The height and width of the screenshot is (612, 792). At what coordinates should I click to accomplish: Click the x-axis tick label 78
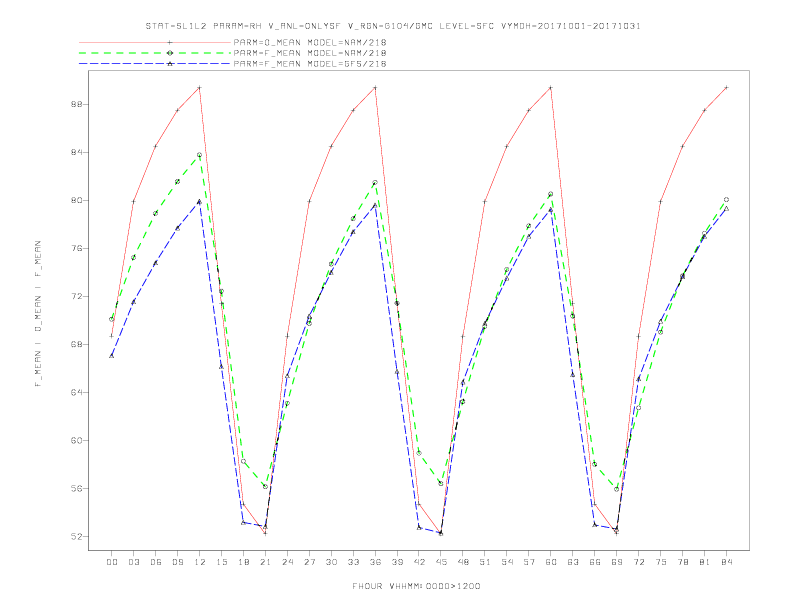683,562
